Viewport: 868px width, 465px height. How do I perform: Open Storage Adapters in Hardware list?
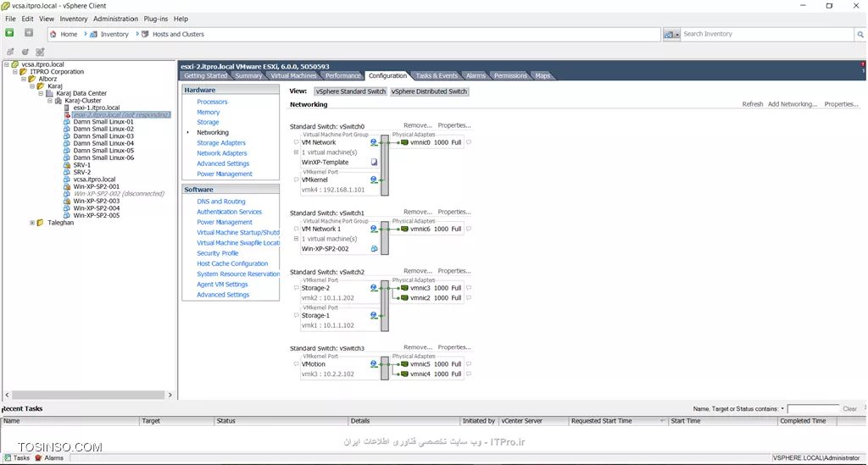pos(221,142)
